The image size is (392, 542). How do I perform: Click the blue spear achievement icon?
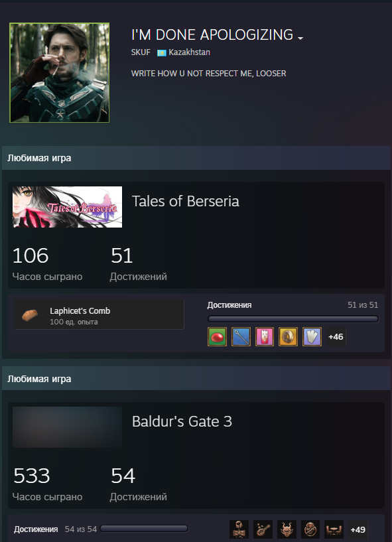click(241, 336)
